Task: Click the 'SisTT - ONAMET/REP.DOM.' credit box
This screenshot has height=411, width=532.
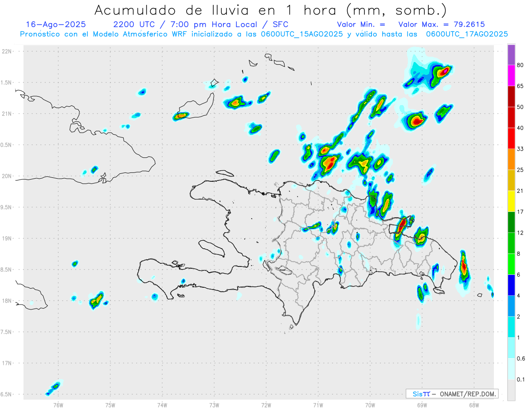Action: click(452, 394)
